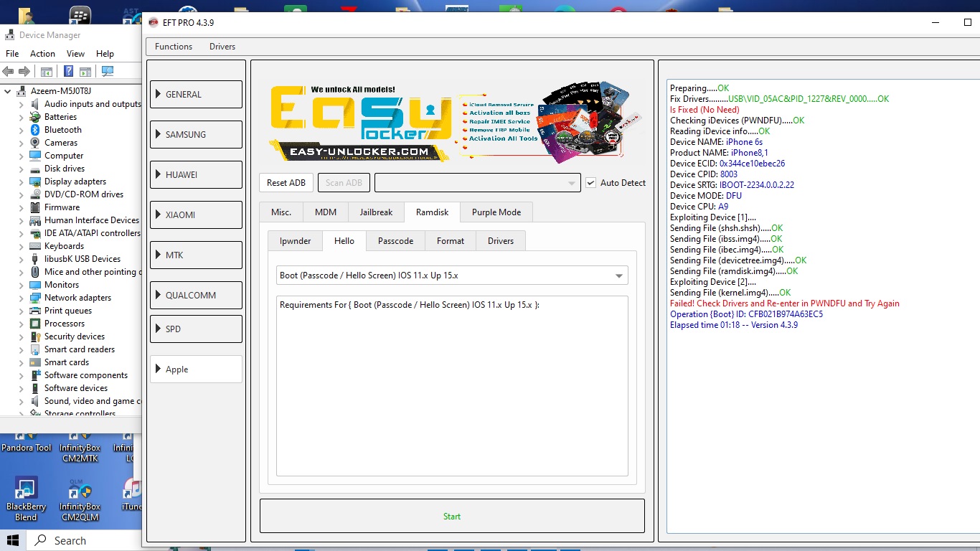Screen dimensions: 980x551
Task: Open the device selection combo box
Action: tap(477, 183)
